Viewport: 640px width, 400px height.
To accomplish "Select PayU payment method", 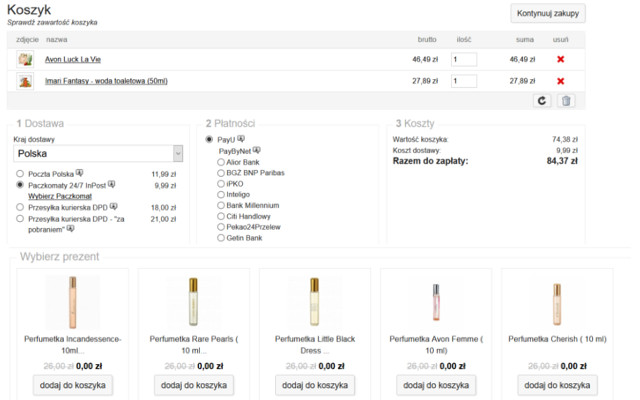I will [209, 139].
